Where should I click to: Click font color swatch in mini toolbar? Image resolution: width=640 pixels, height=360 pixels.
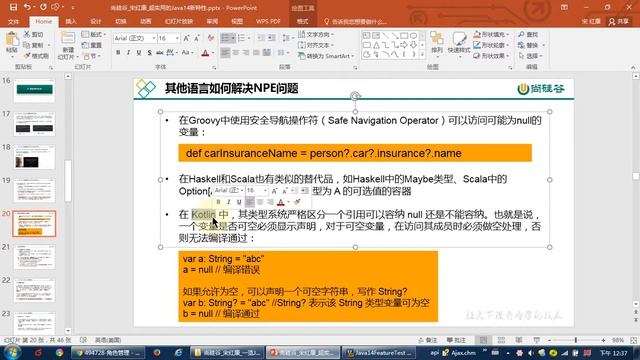click(280, 202)
